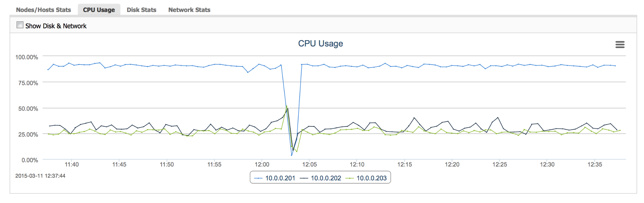This screenshot has width=644, height=203.
Task: Click the 12:20 time axis label
Action: pos(452,165)
